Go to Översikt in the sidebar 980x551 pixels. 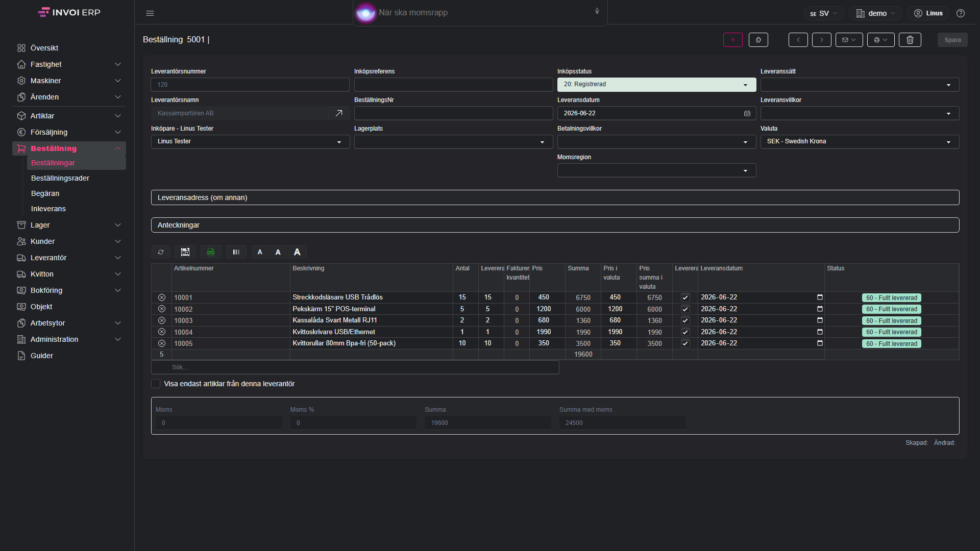pos(69,48)
